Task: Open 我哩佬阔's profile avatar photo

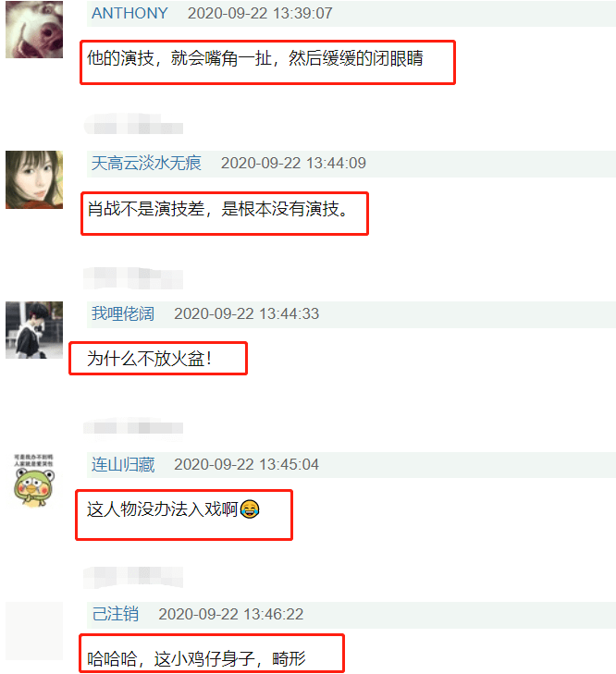Action: click(34, 330)
